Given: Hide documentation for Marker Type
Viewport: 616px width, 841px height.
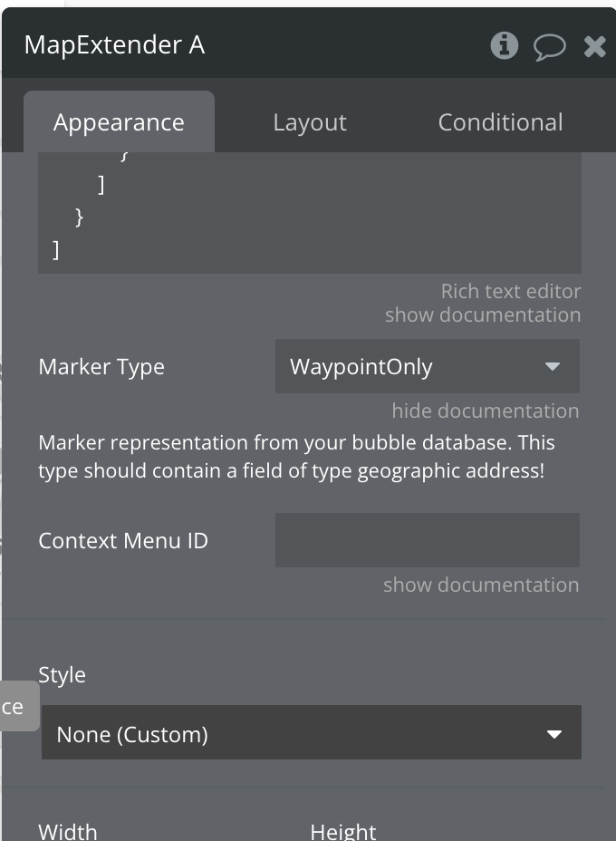Looking at the screenshot, I should point(485,411).
